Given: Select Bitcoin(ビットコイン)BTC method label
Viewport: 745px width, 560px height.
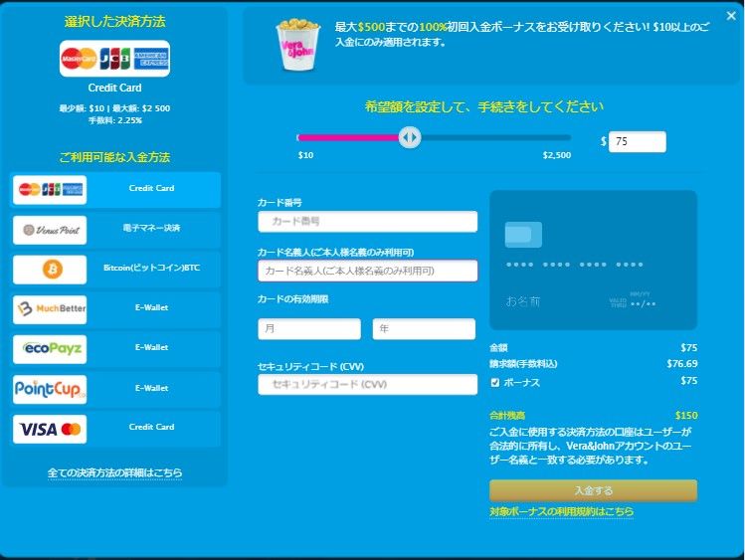Looking at the screenshot, I should (151, 268).
